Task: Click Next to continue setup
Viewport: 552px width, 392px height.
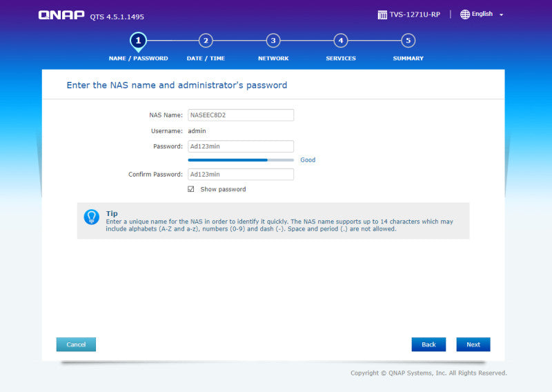Action: (x=473, y=344)
